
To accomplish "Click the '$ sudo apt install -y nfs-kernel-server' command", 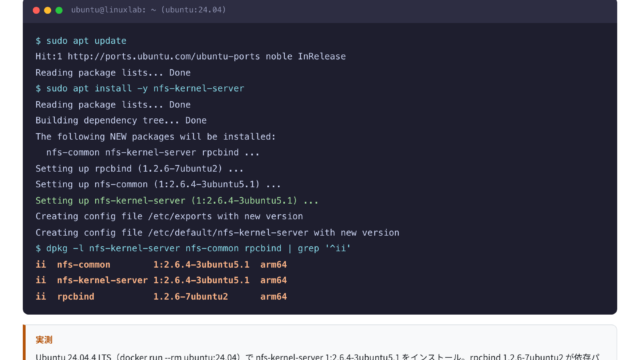I will (x=140, y=89).
